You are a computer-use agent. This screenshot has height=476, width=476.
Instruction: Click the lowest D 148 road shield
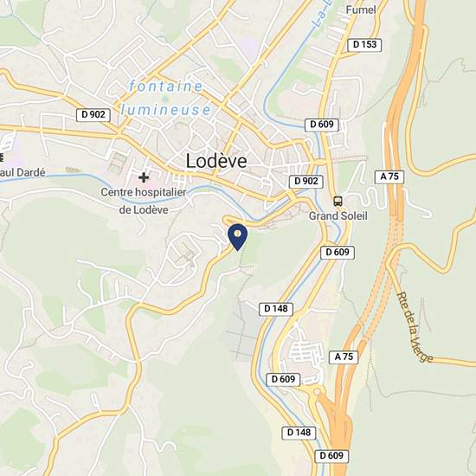(x=299, y=432)
